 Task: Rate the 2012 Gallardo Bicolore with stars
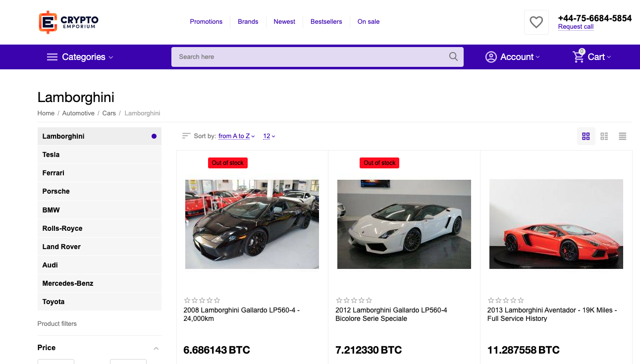(354, 300)
